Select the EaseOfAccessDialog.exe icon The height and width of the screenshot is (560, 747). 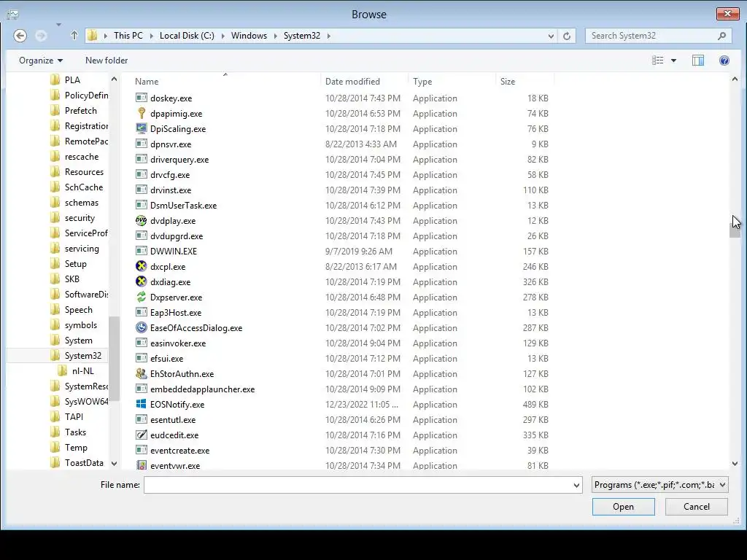click(x=141, y=327)
